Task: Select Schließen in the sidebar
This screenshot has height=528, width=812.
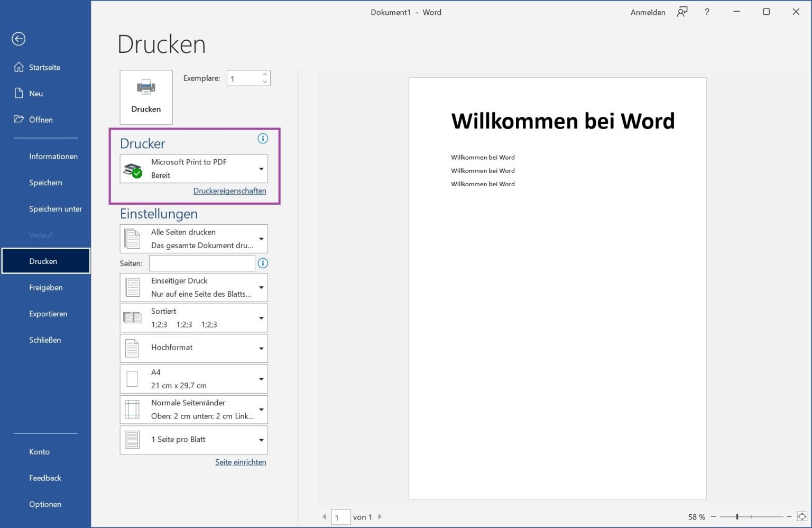Action: pos(45,340)
